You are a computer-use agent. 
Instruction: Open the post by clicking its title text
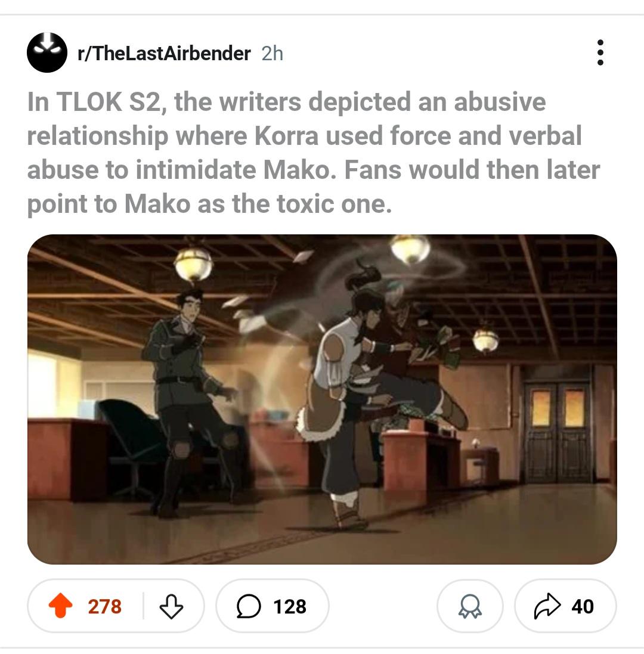point(314,153)
